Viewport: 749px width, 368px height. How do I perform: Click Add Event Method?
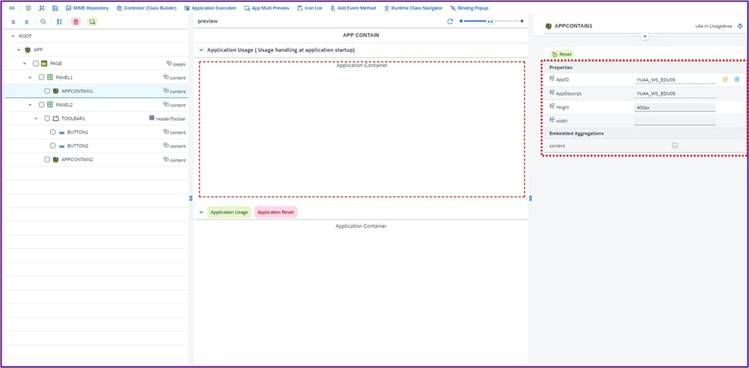(353, 8)
